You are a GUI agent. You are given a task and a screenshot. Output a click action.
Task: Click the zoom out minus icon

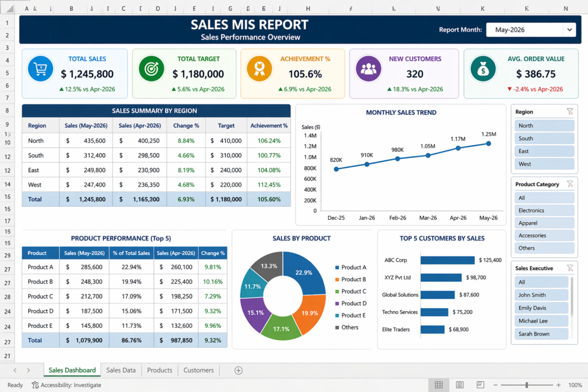[496, 385]
